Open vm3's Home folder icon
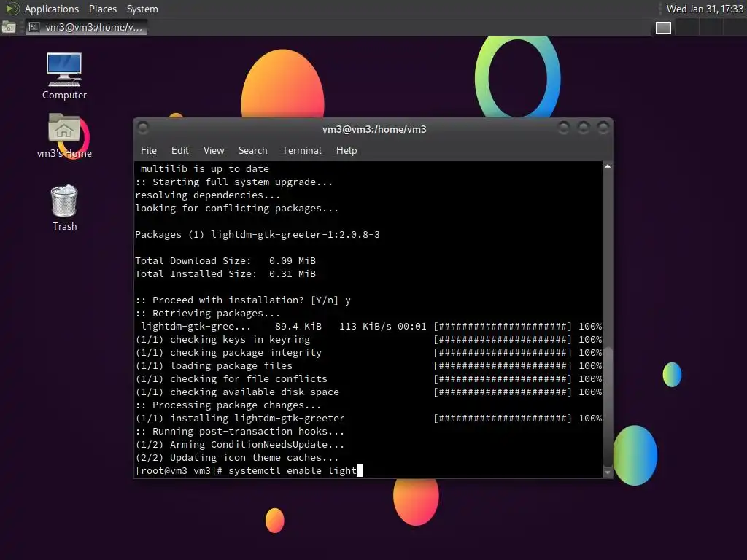This screenshot has height=560, width=747. coord(64,136)
